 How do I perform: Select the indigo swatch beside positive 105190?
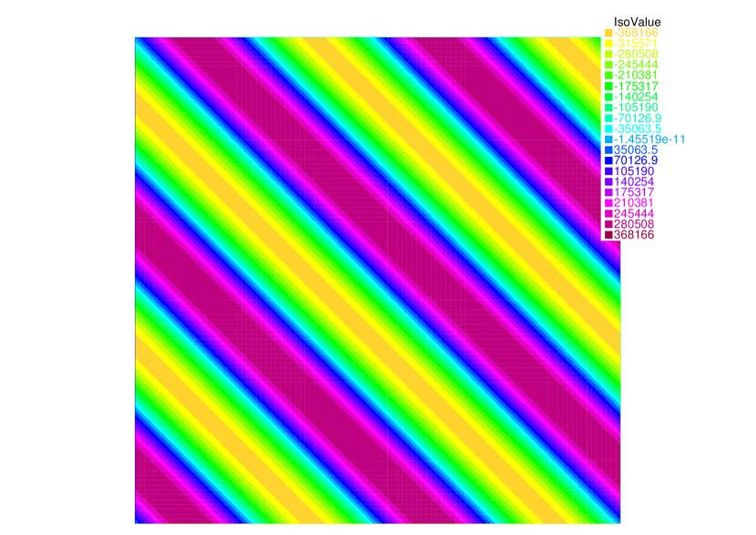[x=608, y=171]
